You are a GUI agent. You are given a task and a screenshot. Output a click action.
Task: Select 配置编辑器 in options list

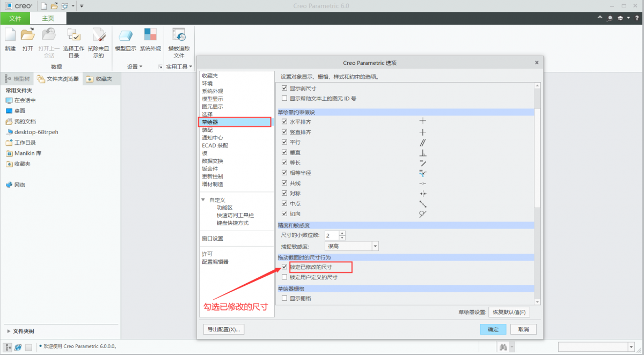(215, 262)
